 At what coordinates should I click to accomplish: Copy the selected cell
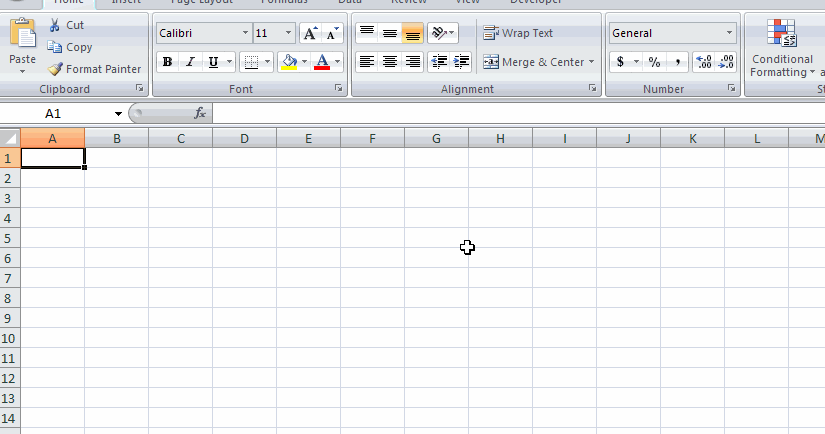69,47
